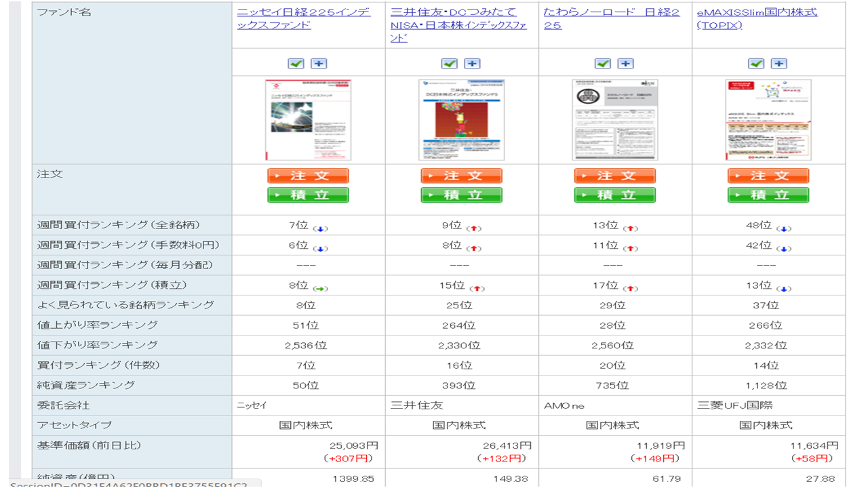Click blue down arrow beside 48位 全銘柄 ranking
This screenshot has height=488, width=868.
(785, 228)
